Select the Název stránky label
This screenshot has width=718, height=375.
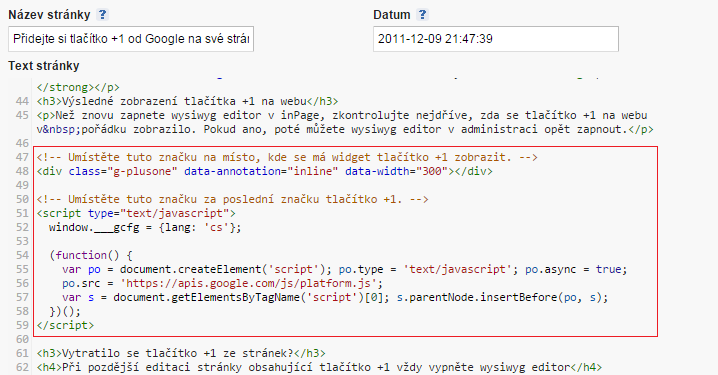click(x=49, y=15)
